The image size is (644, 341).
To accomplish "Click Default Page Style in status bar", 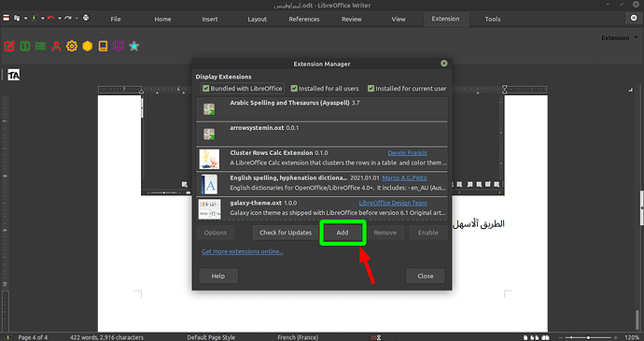I will click(x=211, y=337).
